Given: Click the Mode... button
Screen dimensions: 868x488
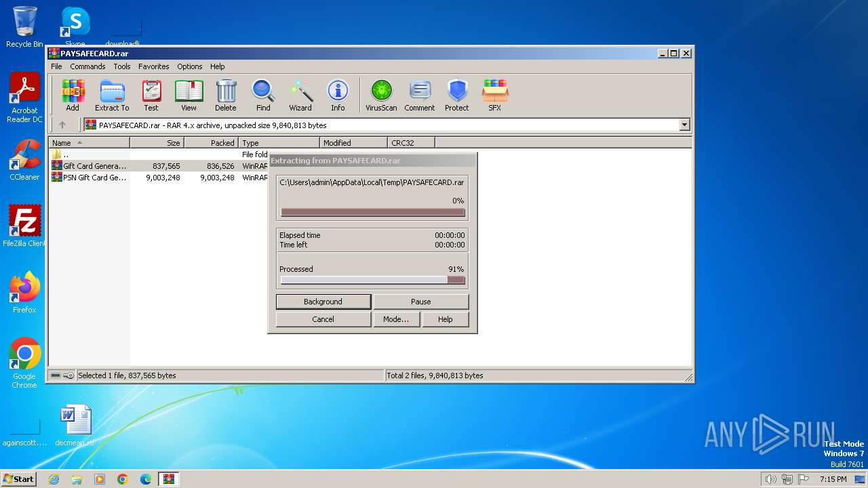Looking at the screenshot, I should click(396, 319).
